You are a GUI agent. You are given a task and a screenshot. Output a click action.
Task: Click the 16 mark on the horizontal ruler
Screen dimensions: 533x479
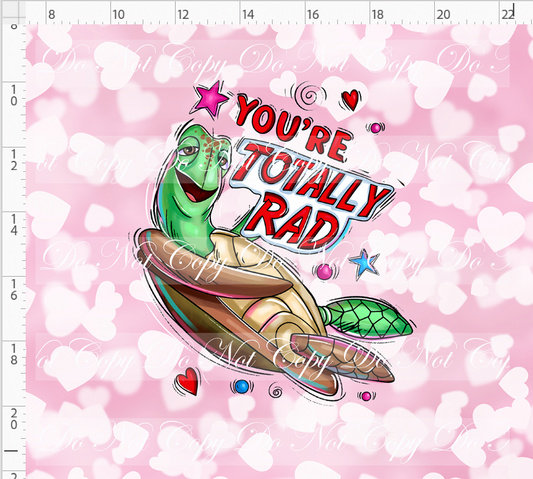313,15
